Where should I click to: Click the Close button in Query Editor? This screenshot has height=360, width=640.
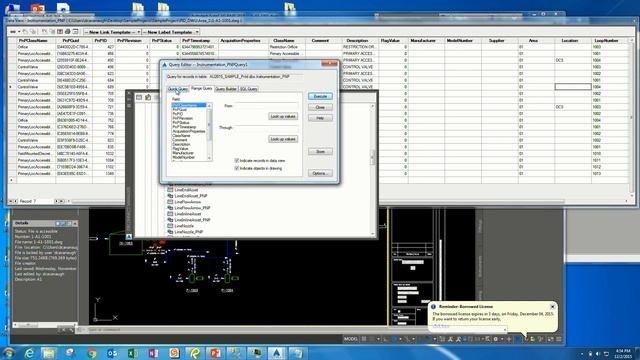[x=320, y=107]
